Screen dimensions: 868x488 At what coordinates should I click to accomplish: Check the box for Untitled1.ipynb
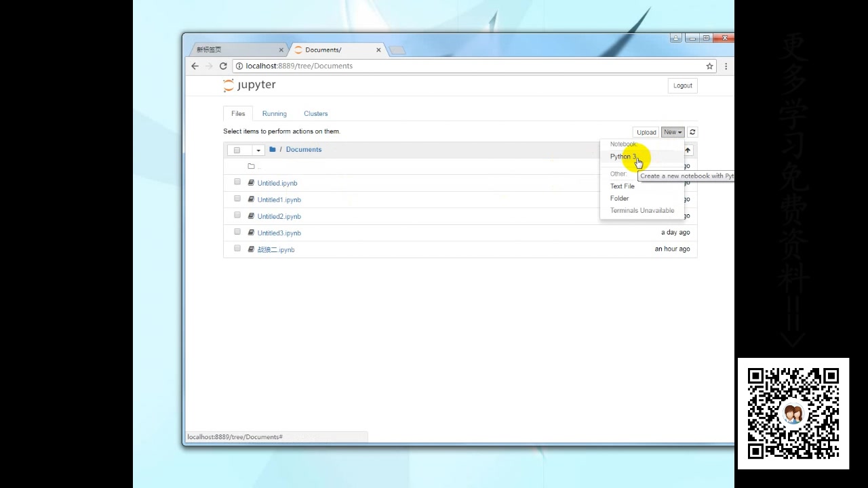237,199
